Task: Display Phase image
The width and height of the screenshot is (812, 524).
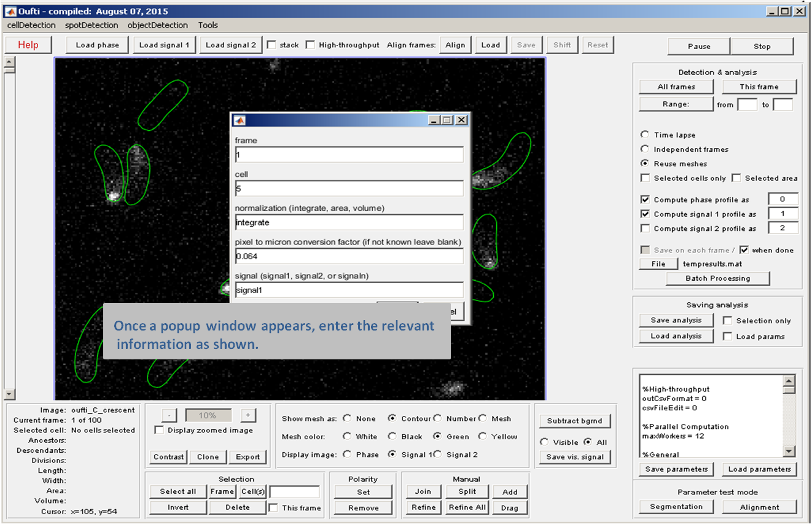Action: pyautogui.click(x=347, y=455)
